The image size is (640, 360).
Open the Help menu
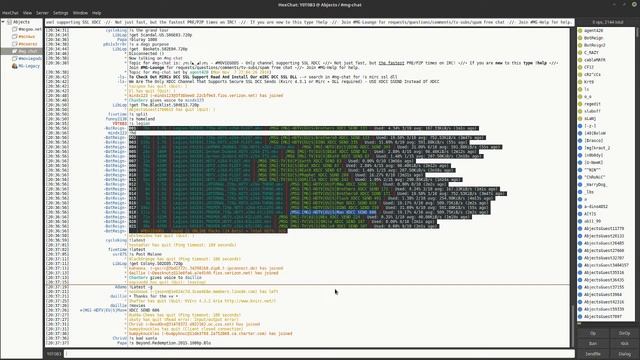tap(96, 13)
